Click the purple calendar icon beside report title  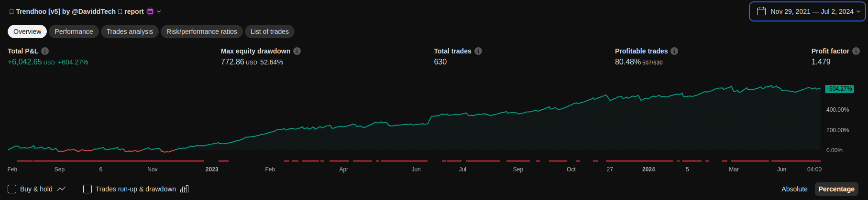click(150, 11)
